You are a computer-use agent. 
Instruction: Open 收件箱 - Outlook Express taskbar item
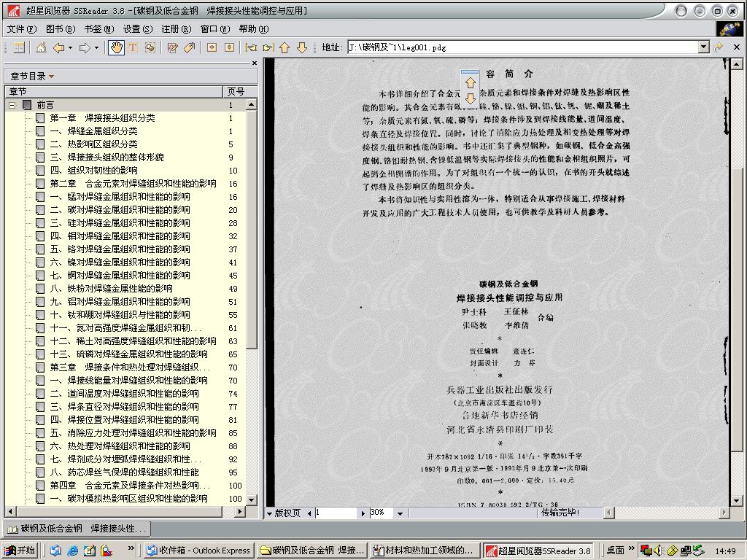199,551
